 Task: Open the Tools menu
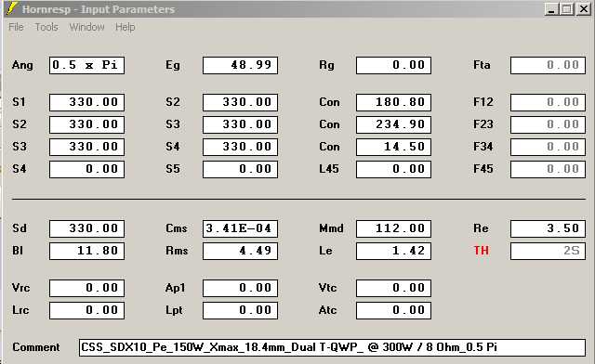[x=46, y=27]
